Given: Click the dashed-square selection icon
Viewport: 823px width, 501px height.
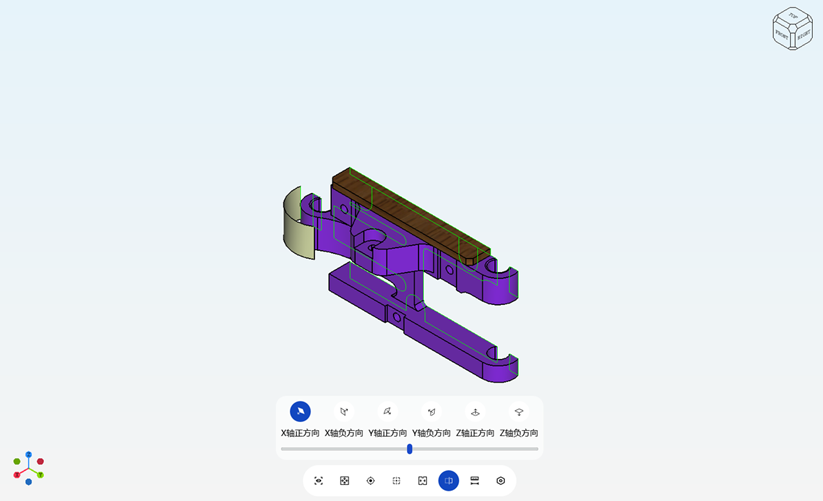Looking at the screenshot, I should (x=397, y=481).
